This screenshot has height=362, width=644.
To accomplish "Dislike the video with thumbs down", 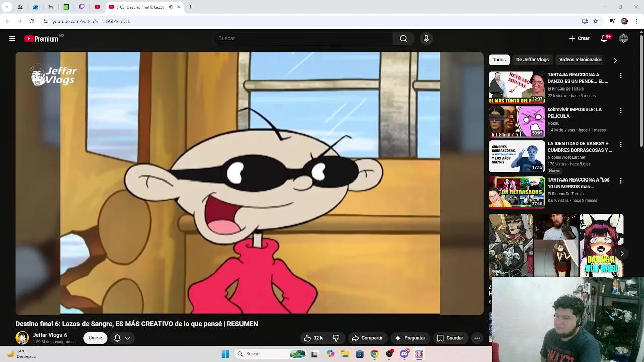I will (336, 338).
